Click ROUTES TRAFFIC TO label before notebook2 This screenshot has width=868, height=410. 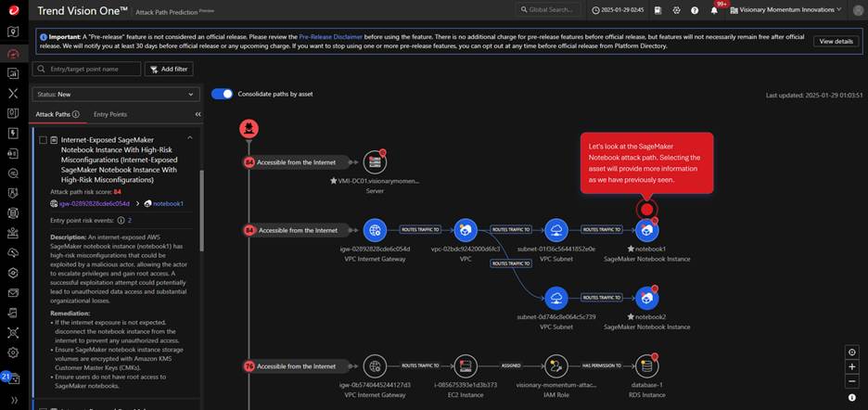pos(602,298)
